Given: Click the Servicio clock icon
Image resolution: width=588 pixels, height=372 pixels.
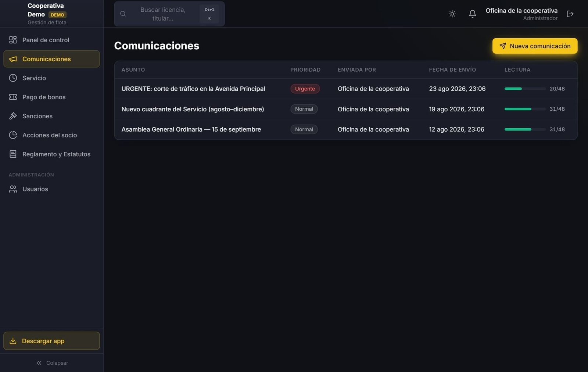Looking at the screenshot, I should [x=13, y=78].
